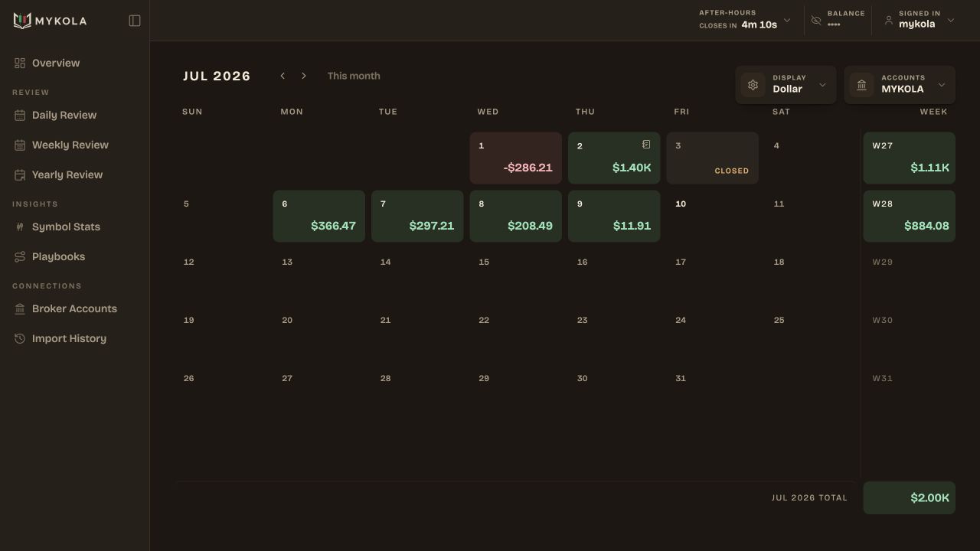Screen dimensions: 980x551
Task: Click the Playbooks icon
Action: click(x=20, y=256)
